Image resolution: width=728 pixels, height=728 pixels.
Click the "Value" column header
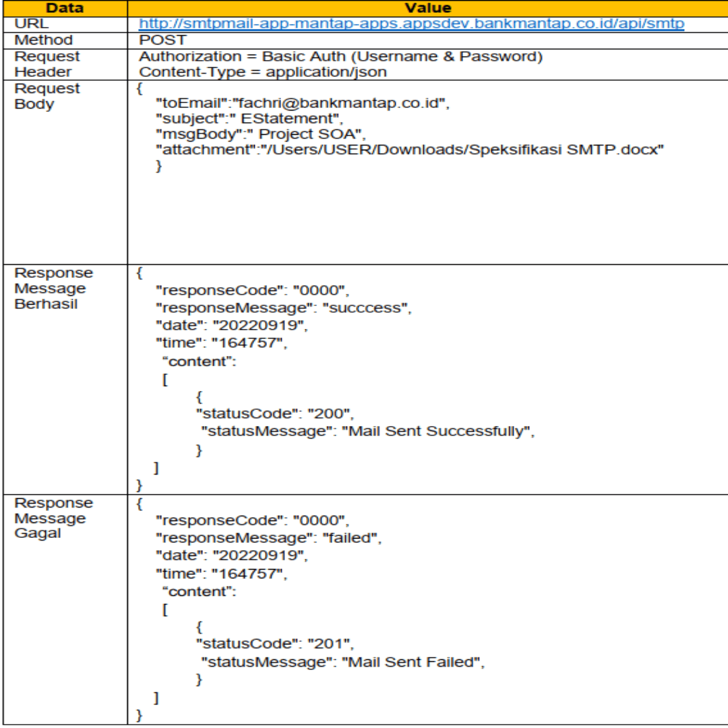click(x=427, y=8)
